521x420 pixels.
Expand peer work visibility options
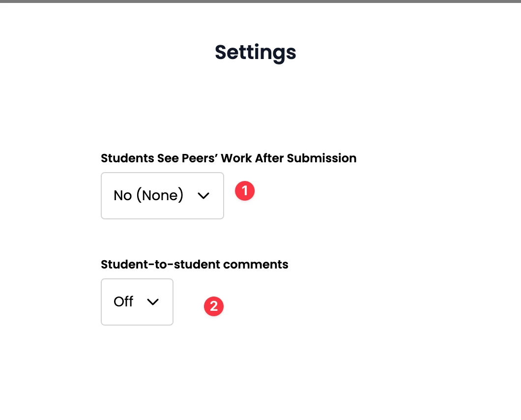pos(162,196)
